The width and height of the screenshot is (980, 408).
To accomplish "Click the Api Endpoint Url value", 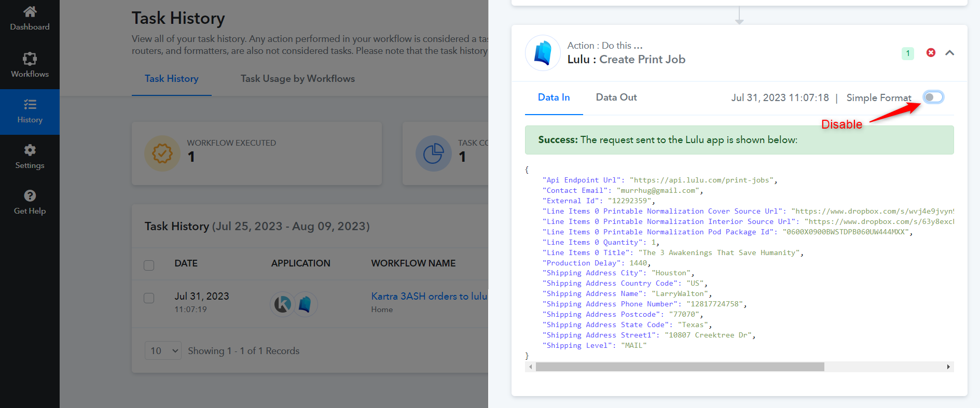I will tap(701, 180).
